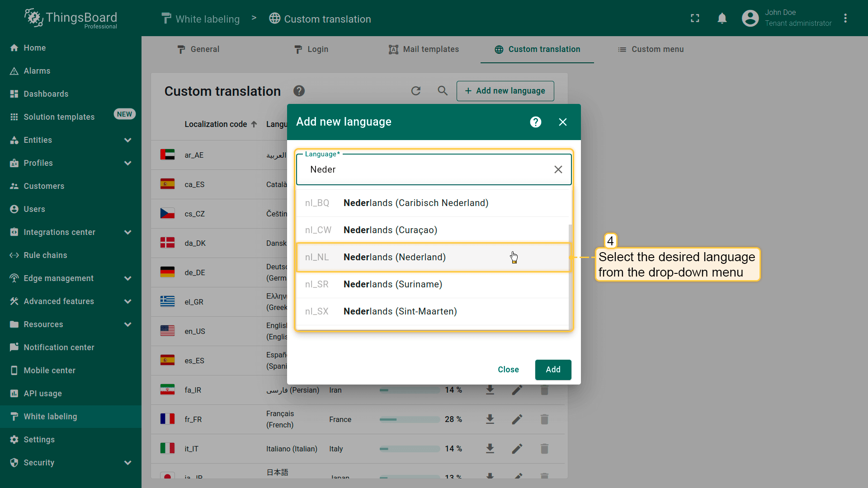Download the fr_FR translation file
868x488 pixels.
pyautogui.click(x=490, y=419)
